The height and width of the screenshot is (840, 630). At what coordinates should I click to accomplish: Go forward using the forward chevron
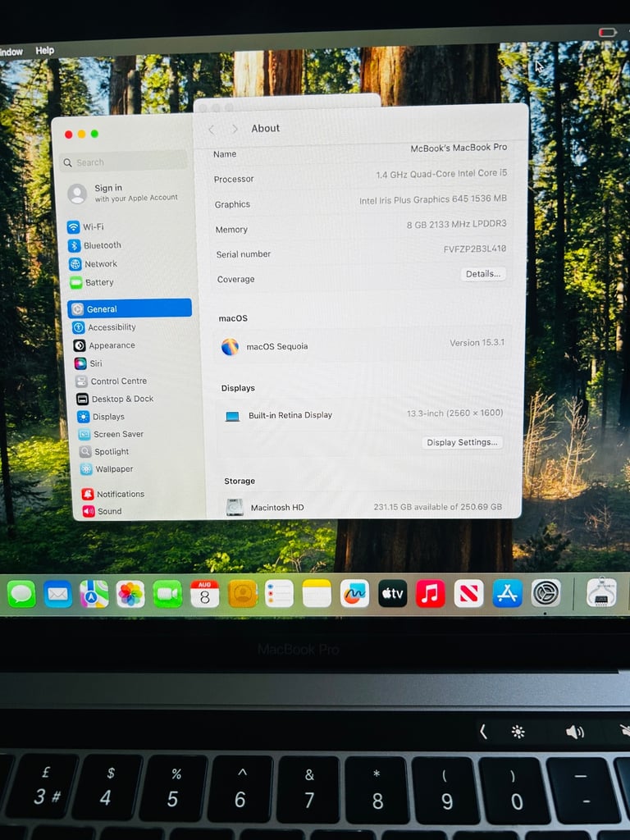(x=235, y=129)
